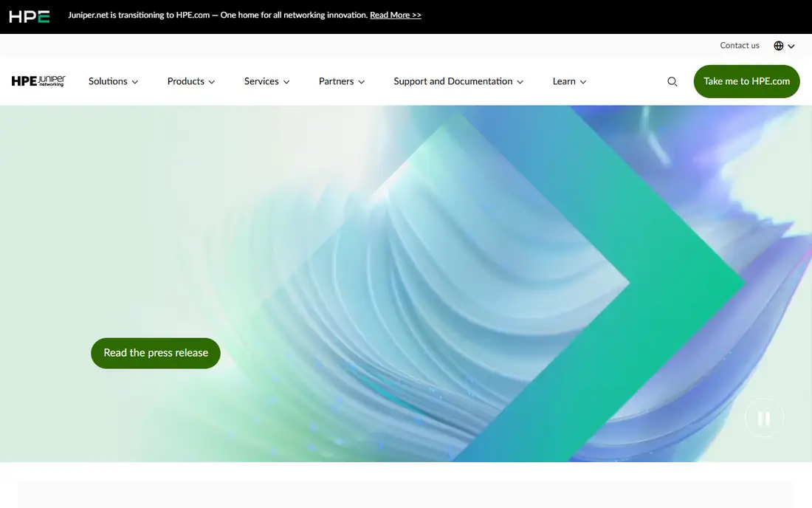Expand the chevron beside Partners
The height and width of the screenshot is (508, 812).
tap(362, 82)
